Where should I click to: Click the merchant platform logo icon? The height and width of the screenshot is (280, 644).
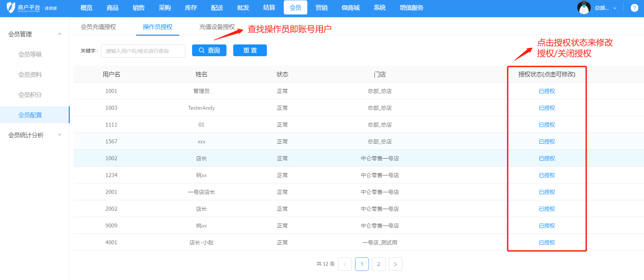[x=11, y=7]
